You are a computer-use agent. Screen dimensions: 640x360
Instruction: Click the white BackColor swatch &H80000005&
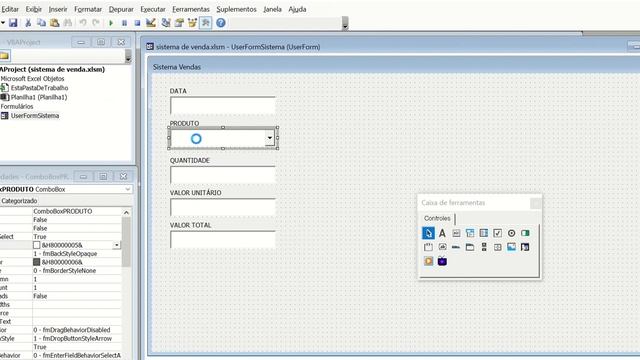tap(36, 245)
